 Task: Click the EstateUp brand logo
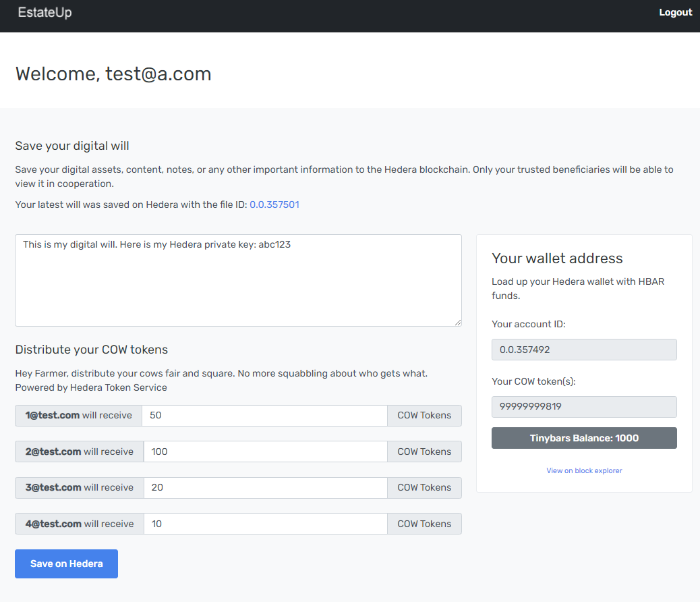pos(45,13)
